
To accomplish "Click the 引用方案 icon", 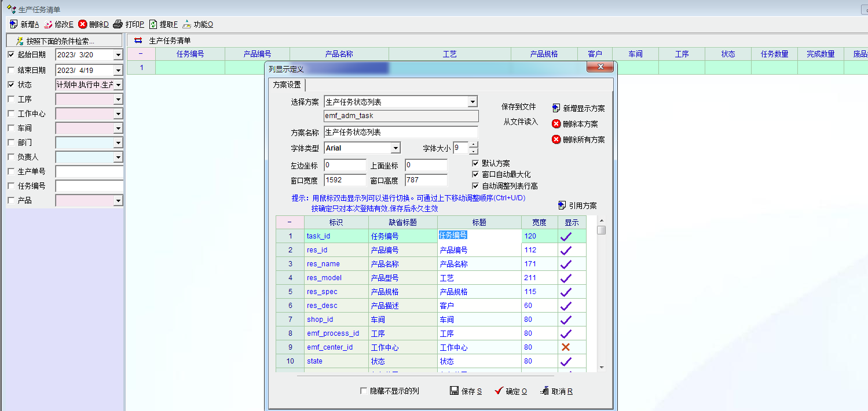I will click(x=562, y=205).
